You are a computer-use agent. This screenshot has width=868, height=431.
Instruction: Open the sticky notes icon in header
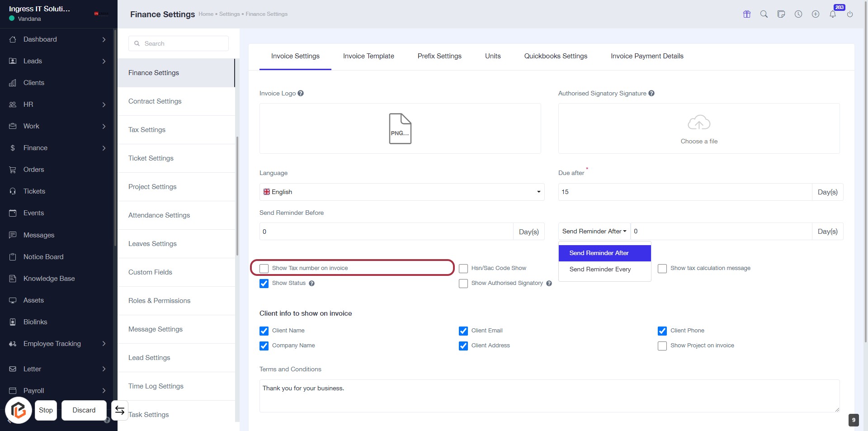[781, 14]
